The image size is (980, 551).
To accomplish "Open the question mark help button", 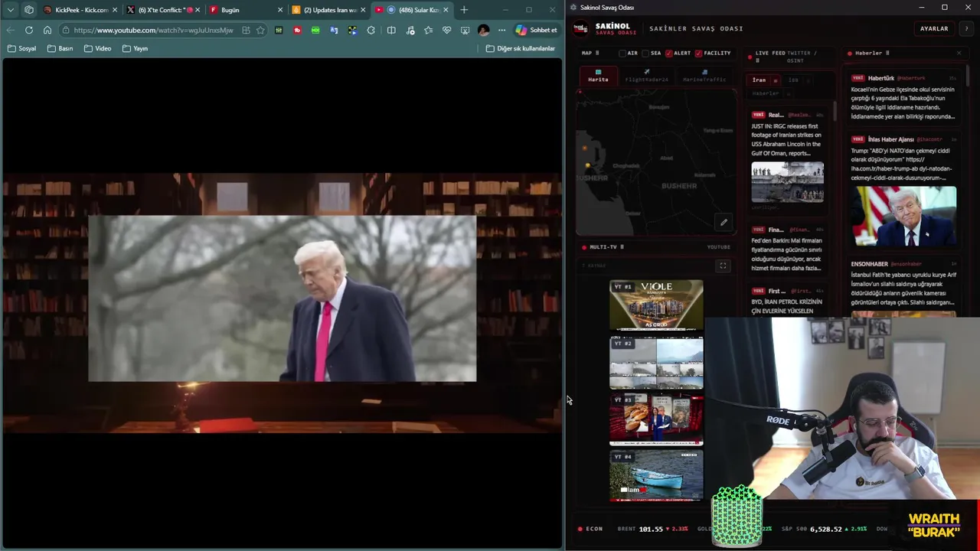I will [966, 28].
